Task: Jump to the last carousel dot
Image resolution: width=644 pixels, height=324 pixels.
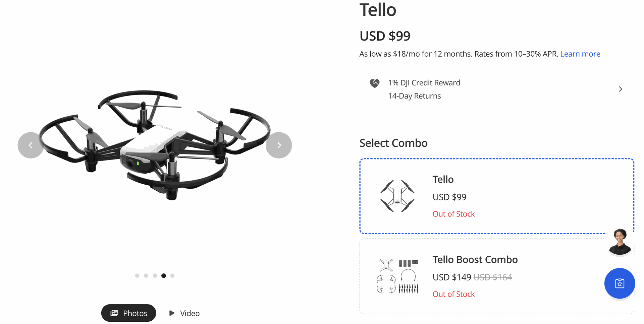Action: point(172,275)
